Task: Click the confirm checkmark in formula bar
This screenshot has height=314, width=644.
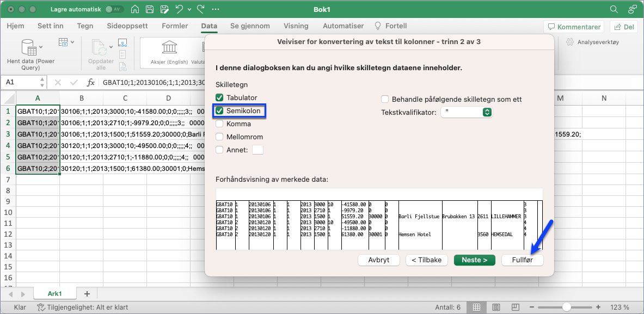Action: click(74, 82)
